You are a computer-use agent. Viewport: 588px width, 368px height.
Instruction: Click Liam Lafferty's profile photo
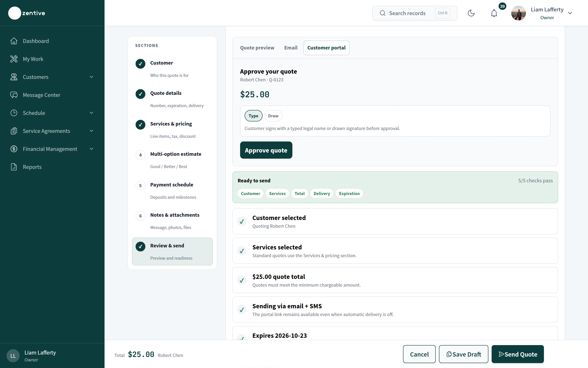[518, 13]
